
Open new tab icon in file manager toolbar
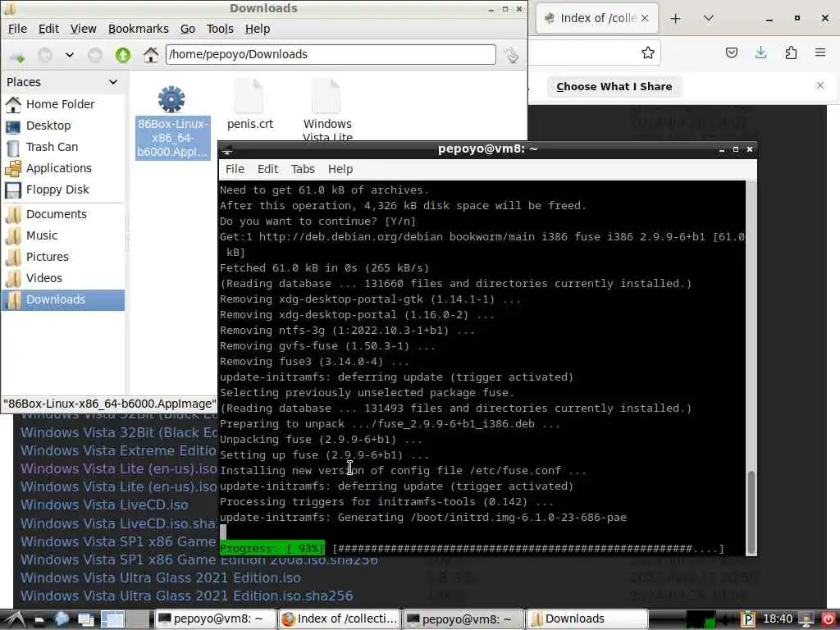tap(16, 56)
